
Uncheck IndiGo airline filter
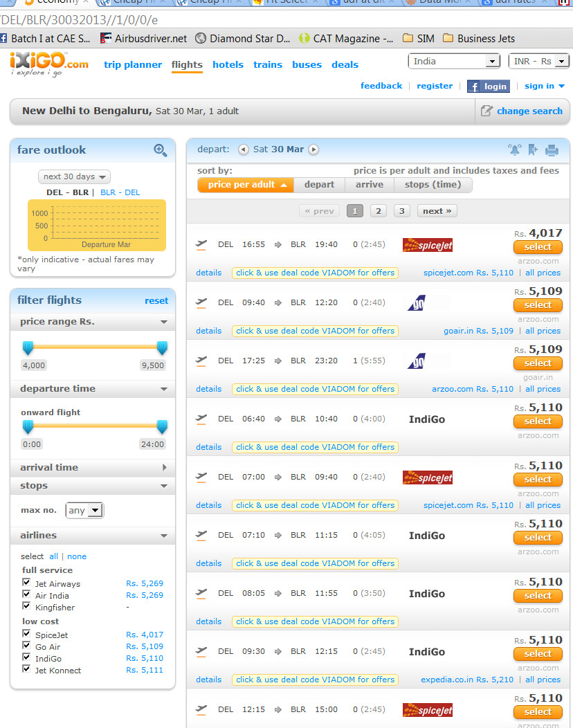(x=26, y=657)
